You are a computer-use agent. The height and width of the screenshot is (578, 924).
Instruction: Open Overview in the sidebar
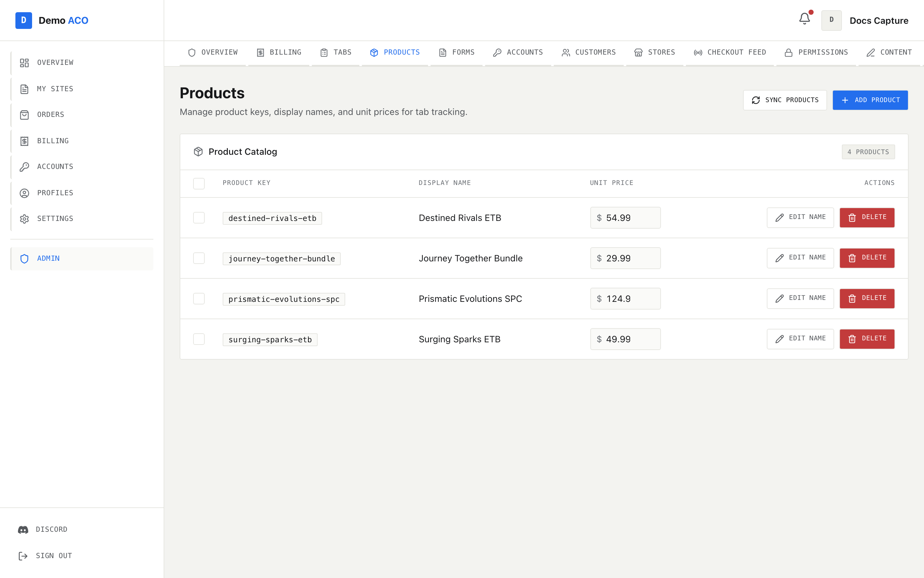tap(82, 63)
